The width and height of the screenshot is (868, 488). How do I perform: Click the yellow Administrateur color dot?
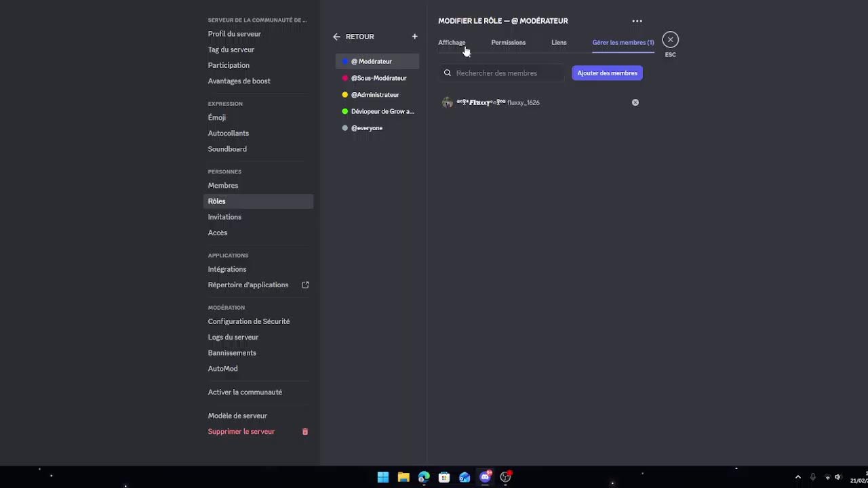345,95
